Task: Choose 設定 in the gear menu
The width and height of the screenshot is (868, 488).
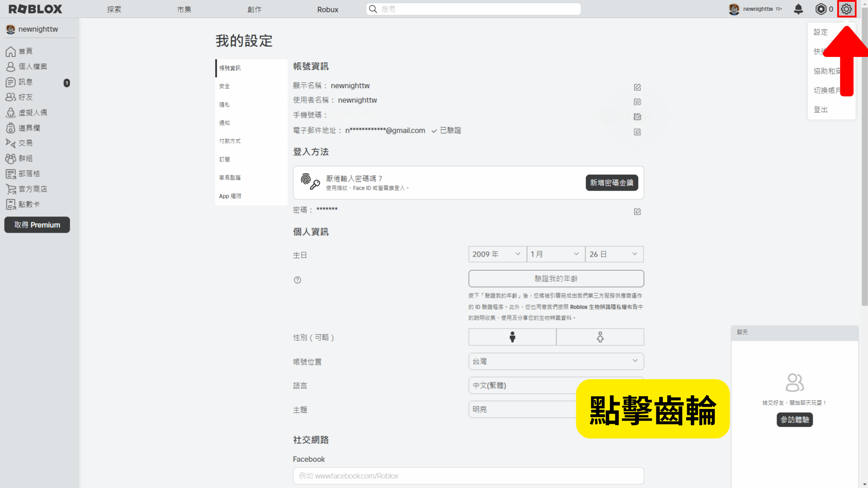Action: click(x=821, y=32)
